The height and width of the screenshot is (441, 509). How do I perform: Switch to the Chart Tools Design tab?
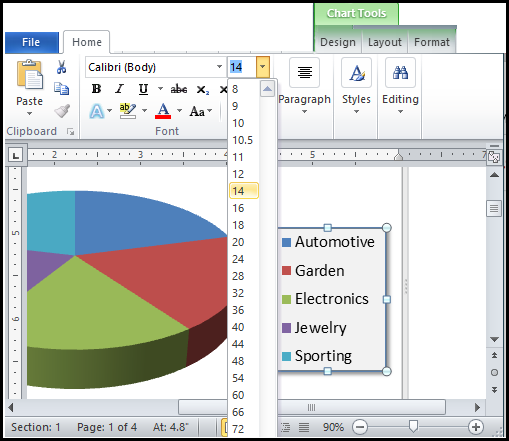click(338, 42)
